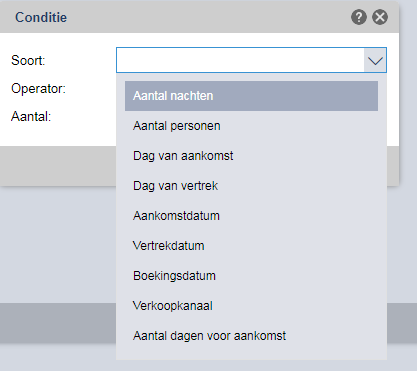Click the 'Aantal:' field label

(31, 117)
